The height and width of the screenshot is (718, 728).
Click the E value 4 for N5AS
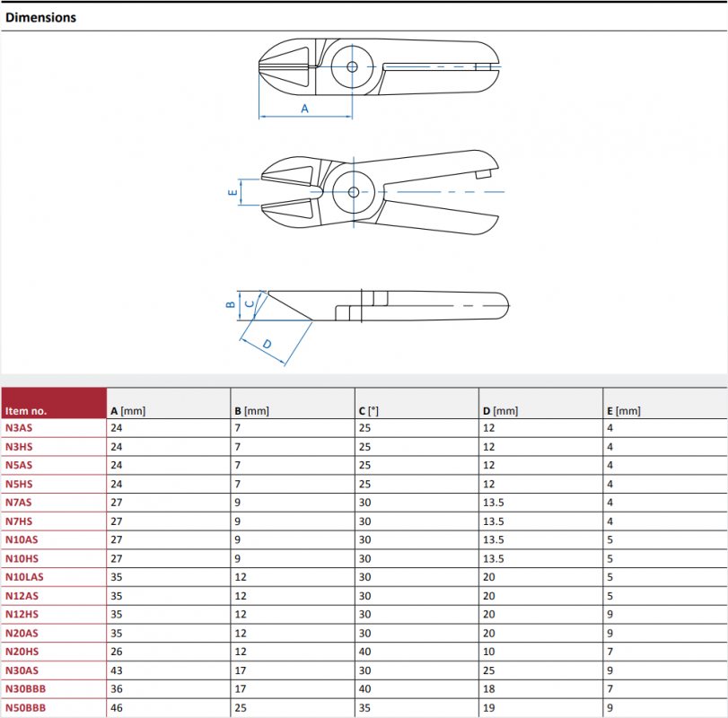[x=610, y=465]
